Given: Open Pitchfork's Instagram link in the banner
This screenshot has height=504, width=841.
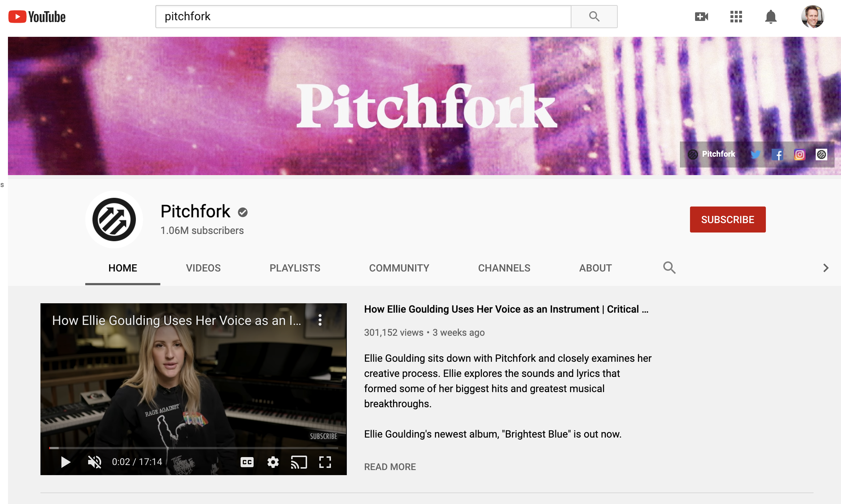Looking at the screenshot, I should [x=799, y=155].
